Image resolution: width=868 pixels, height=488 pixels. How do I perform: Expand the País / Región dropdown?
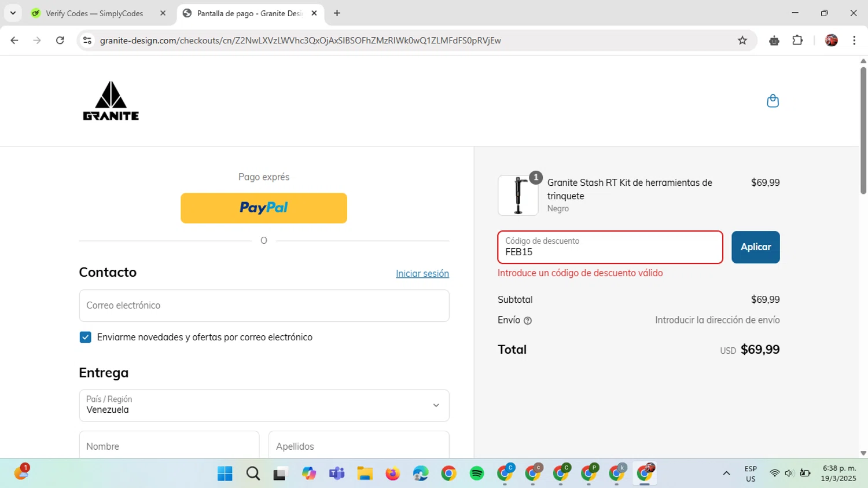264,405
